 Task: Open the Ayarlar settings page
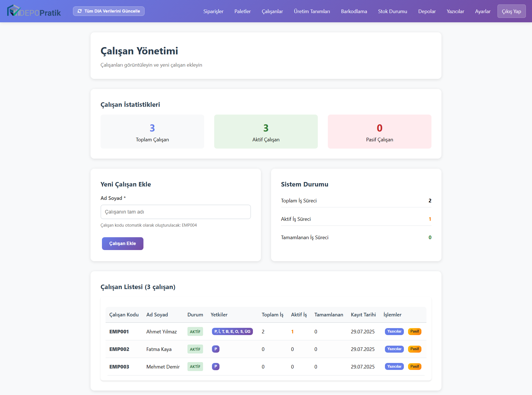(x=482, y=11)
